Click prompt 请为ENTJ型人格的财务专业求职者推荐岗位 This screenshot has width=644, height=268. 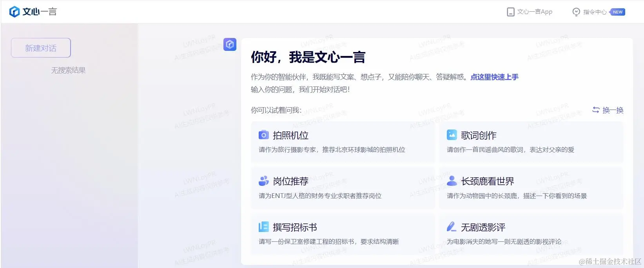[x=320, y=196]
